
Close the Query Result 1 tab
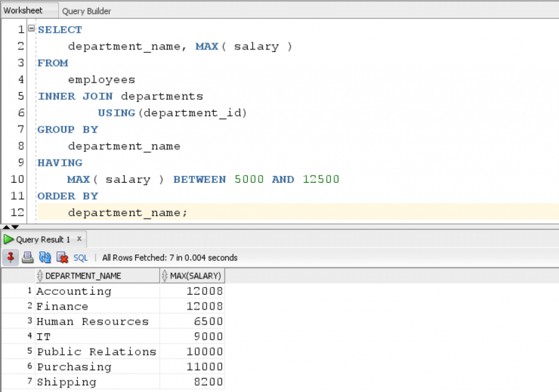pos(79,239)
